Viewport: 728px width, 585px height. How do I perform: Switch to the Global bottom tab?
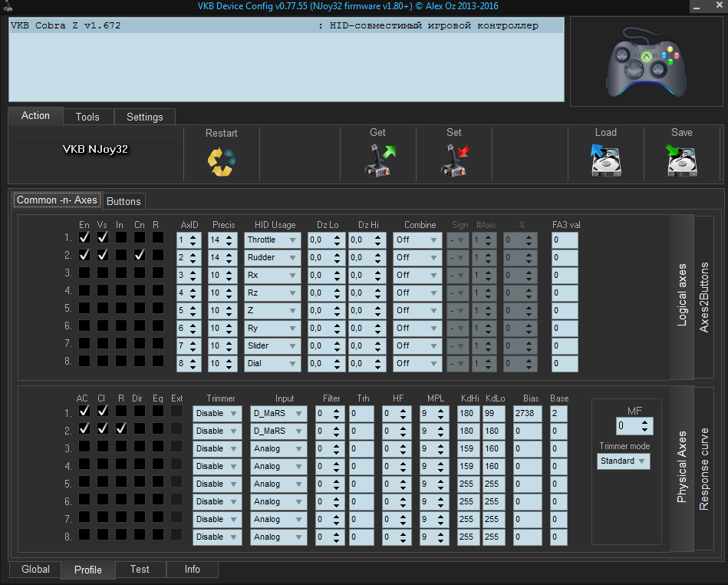[35, 569]
